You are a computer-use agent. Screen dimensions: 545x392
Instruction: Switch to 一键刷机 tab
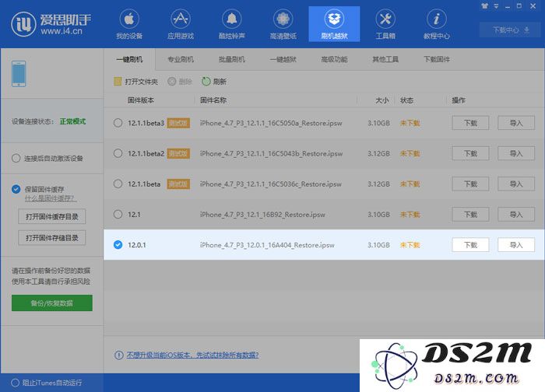[130, 59]
